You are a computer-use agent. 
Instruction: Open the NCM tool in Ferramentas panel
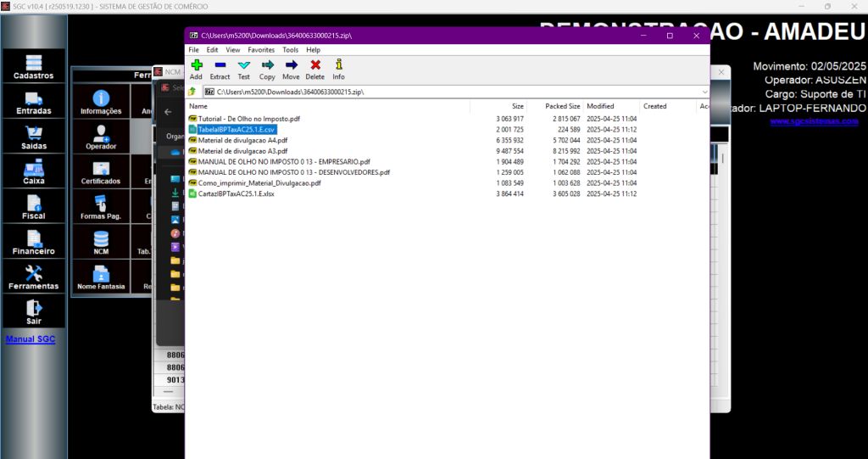click(101, 243)
